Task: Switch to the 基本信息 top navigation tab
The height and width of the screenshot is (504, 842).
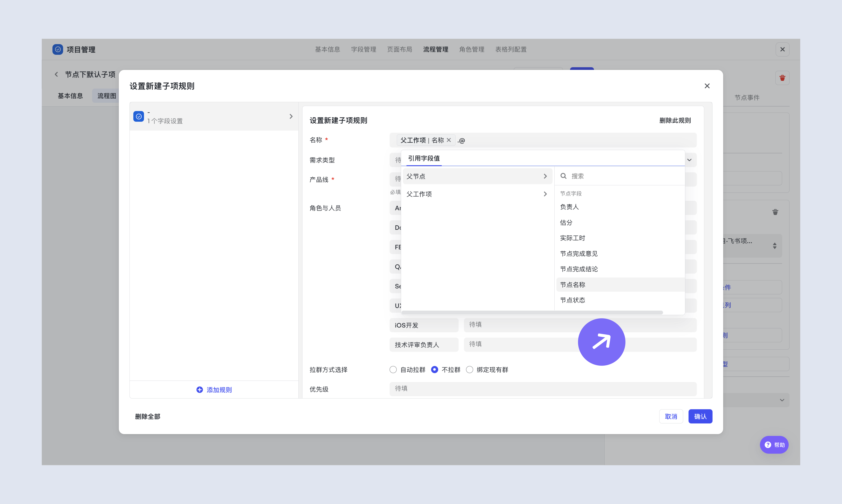Action: coord(328,49)
